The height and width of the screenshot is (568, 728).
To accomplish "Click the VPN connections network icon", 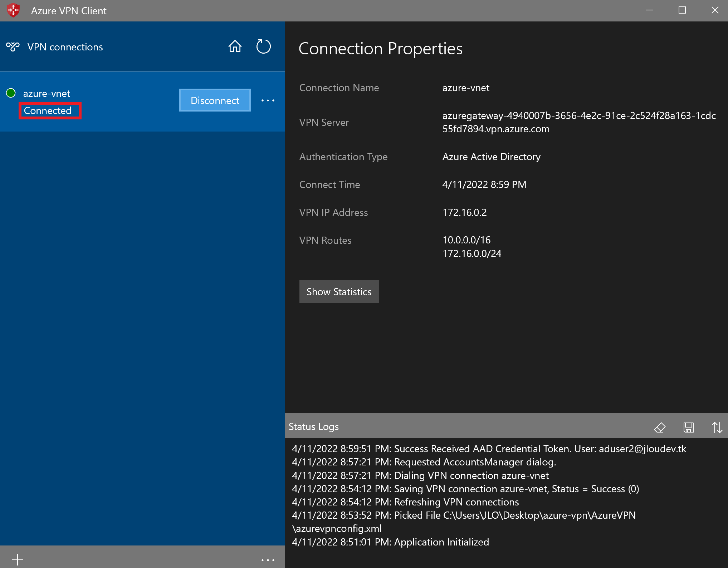I will 13,47.
